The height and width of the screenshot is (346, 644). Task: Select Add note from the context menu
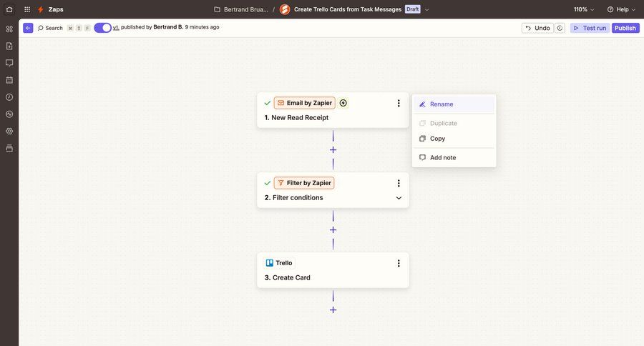tap(454, 157)
